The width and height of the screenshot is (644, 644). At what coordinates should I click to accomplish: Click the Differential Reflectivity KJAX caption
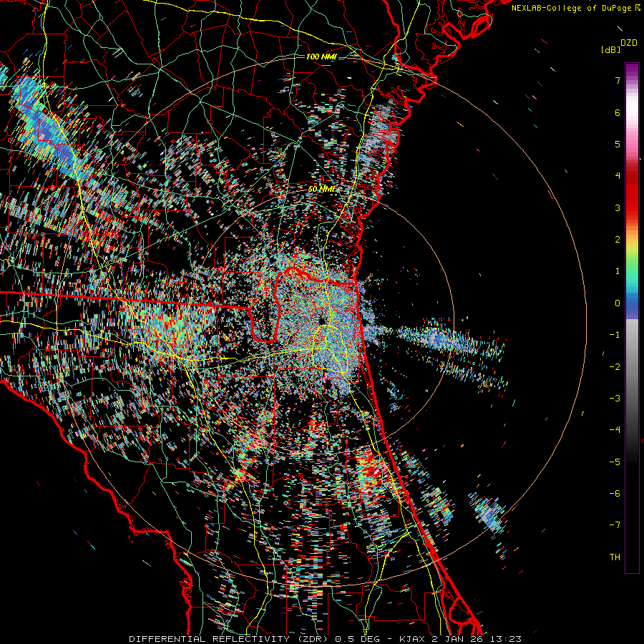(x=325, y=639)
